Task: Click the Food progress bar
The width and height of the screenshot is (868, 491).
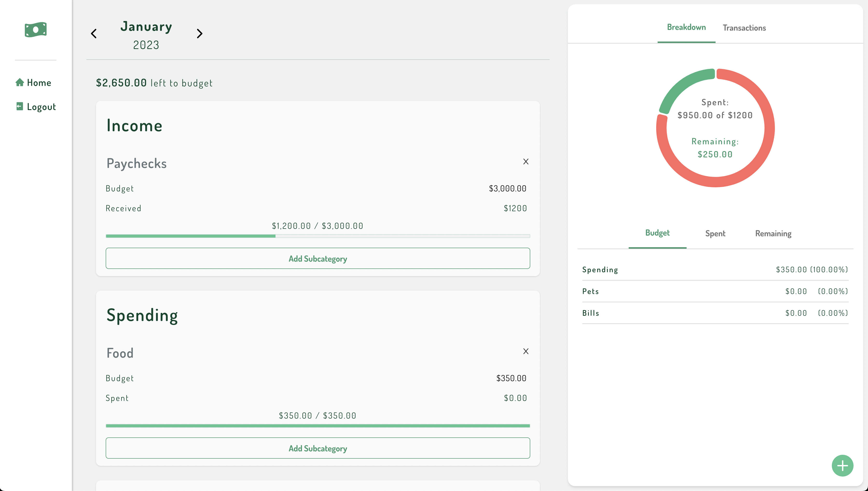Action: pyautogui.click(x=318, y=426)
